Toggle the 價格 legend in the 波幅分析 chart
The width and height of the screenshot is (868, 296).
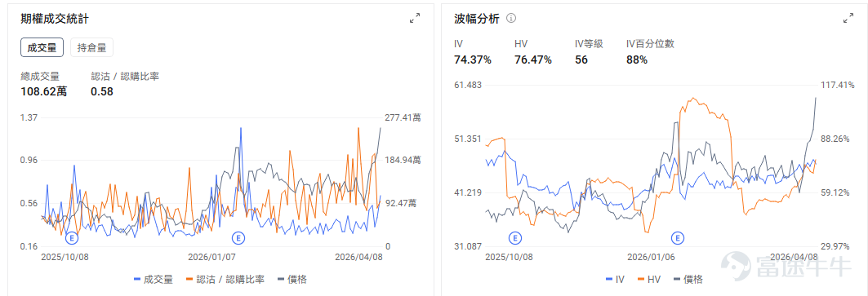pos(688,280)
